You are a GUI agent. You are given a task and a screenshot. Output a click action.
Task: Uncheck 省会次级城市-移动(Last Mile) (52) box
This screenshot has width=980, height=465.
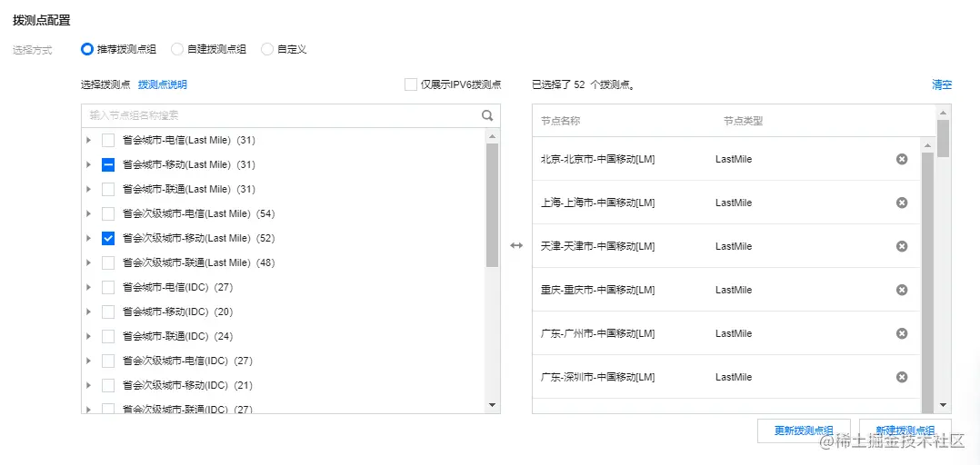click(108, 239)
